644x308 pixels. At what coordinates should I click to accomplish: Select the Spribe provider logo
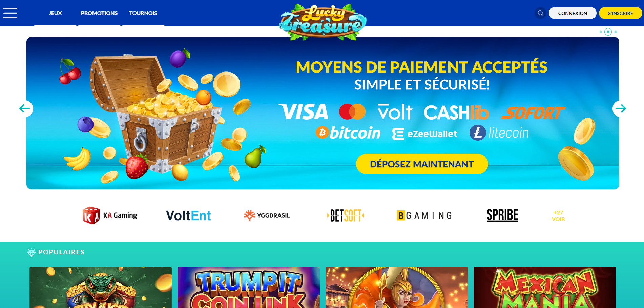point(502,215)
